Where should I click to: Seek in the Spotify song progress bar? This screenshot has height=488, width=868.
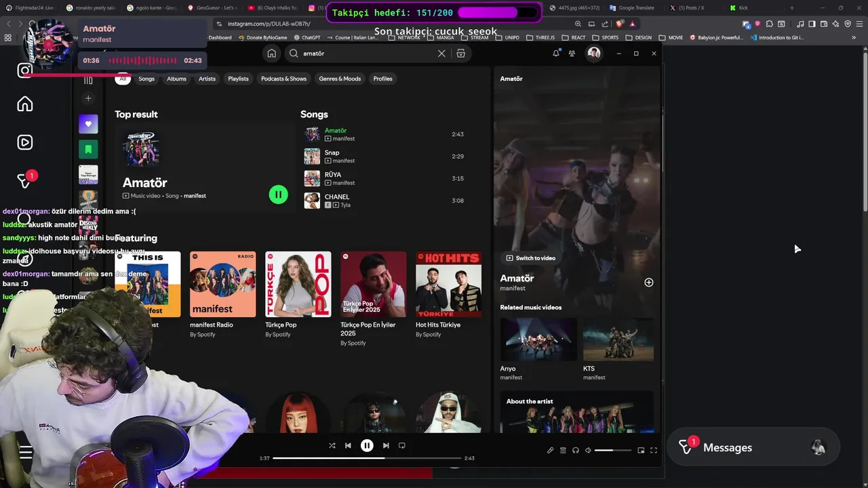366,458
